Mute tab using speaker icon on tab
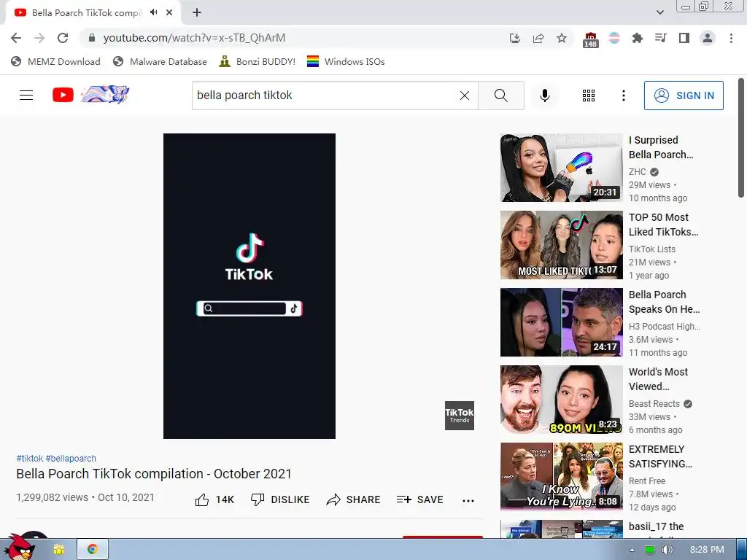Image resolution: width=747 pixels, height=560 pixels. click(153, 12)
